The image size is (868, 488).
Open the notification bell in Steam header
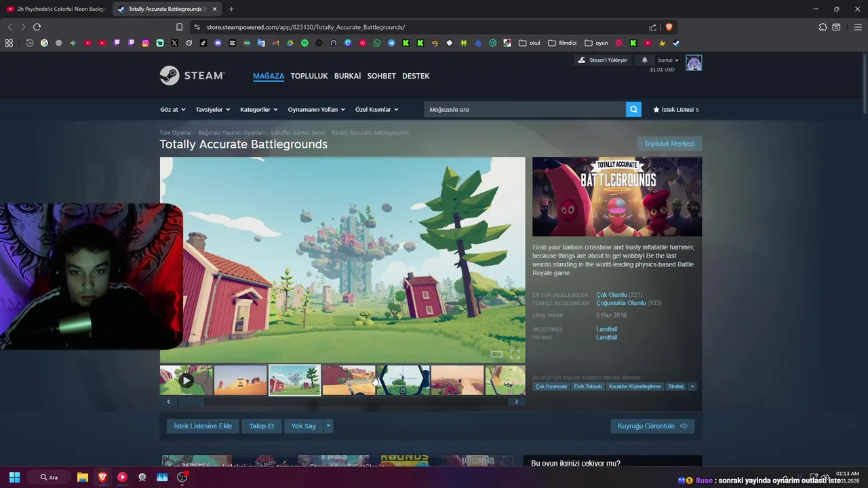pos(644,60)
